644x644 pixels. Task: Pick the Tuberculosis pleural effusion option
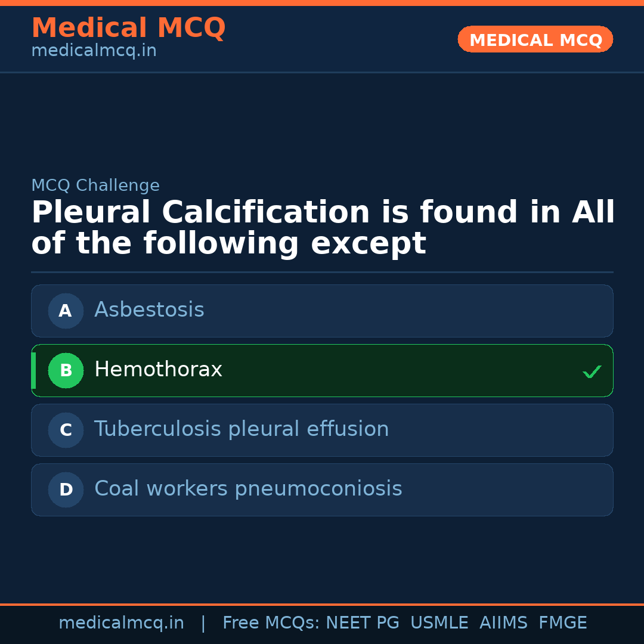tap(241, 429)
